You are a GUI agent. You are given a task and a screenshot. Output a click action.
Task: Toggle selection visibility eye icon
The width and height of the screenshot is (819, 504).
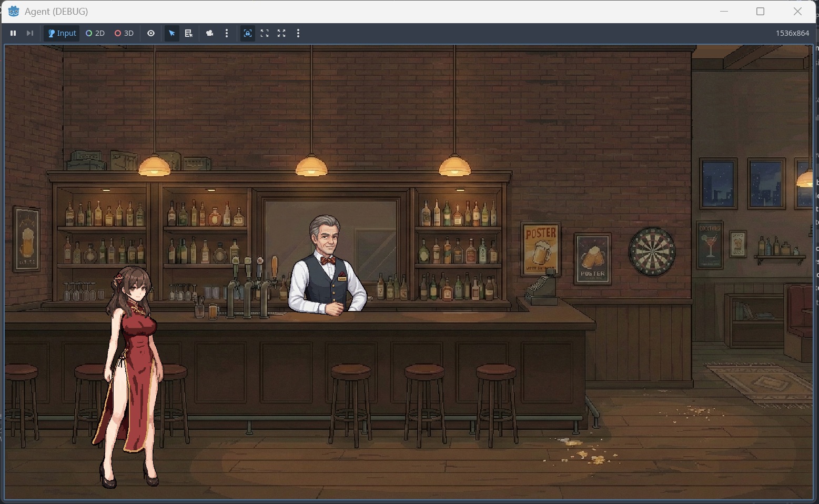pos(151,33)
